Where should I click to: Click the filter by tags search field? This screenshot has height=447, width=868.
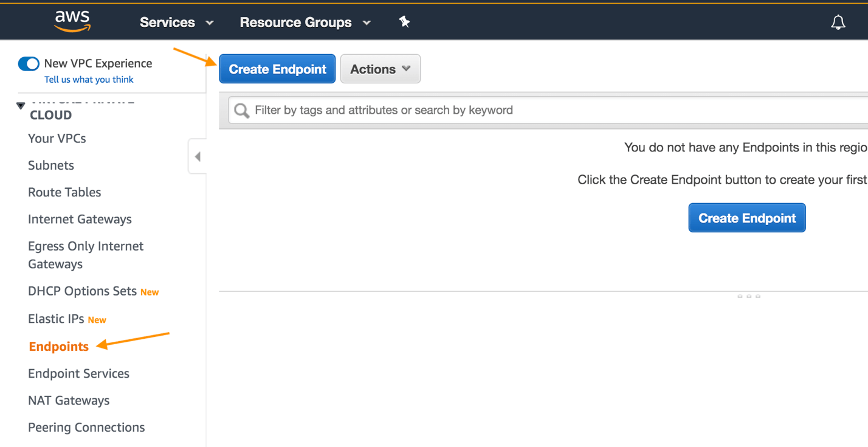coord(425,110)
